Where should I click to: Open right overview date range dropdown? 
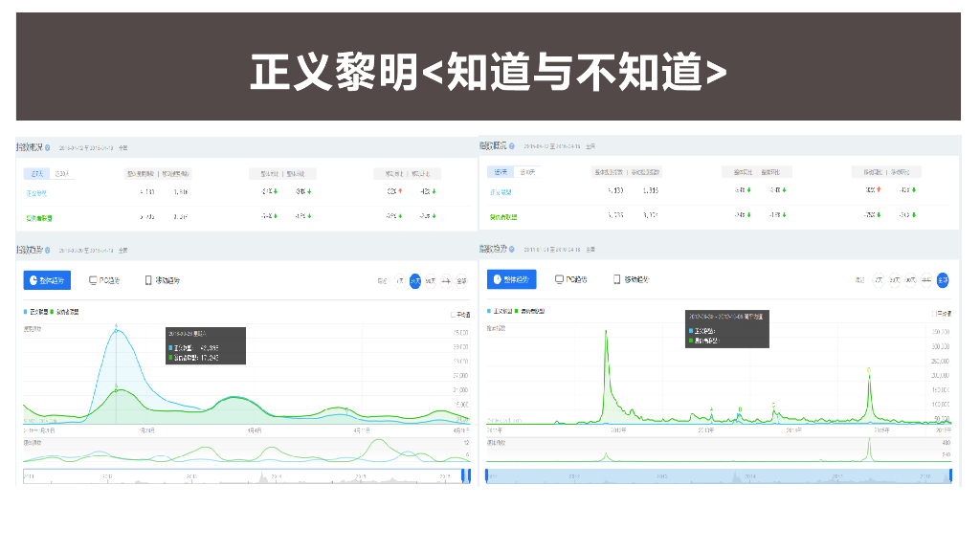click(552, 146)
